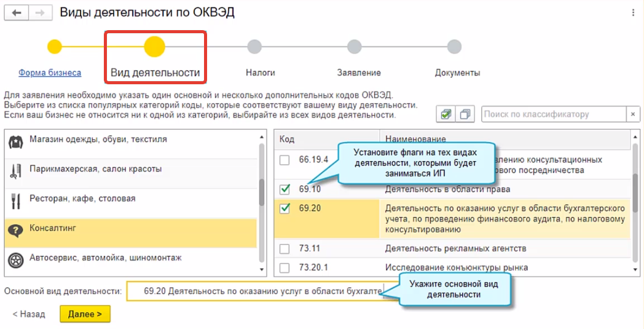Screen dimensions: 644x329
Task: Click the Далее > button
Action: click(85, 314)
